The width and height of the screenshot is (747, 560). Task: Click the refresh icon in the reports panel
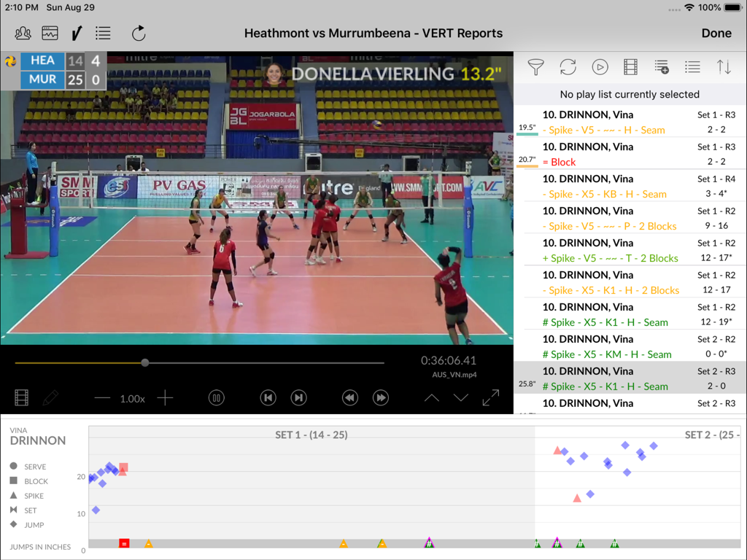(568, 66)
